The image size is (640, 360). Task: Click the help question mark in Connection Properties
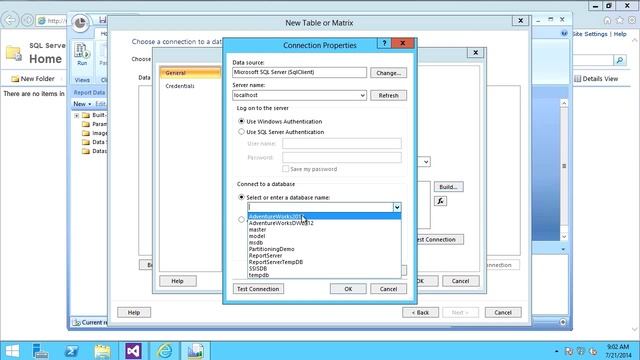click(x=384, y=43)
